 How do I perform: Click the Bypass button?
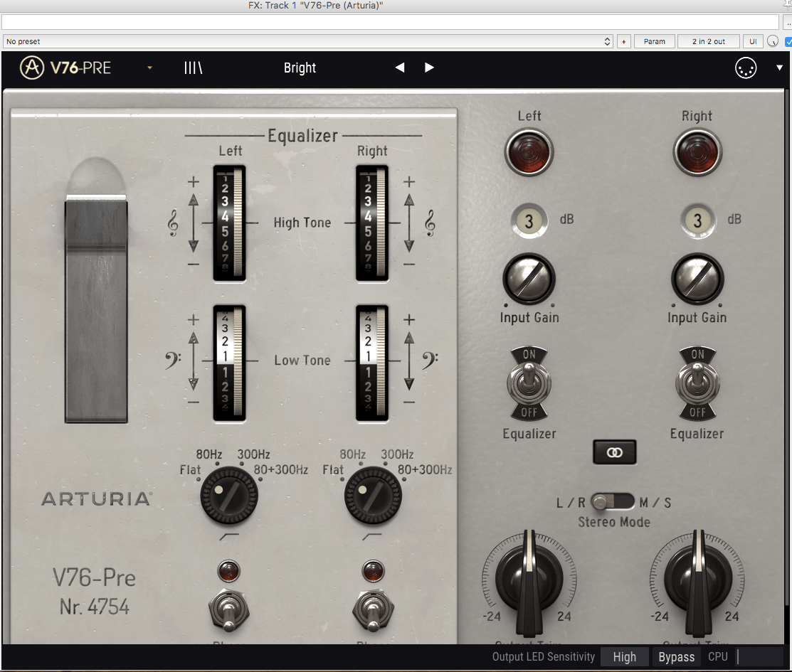coord(676,657)
